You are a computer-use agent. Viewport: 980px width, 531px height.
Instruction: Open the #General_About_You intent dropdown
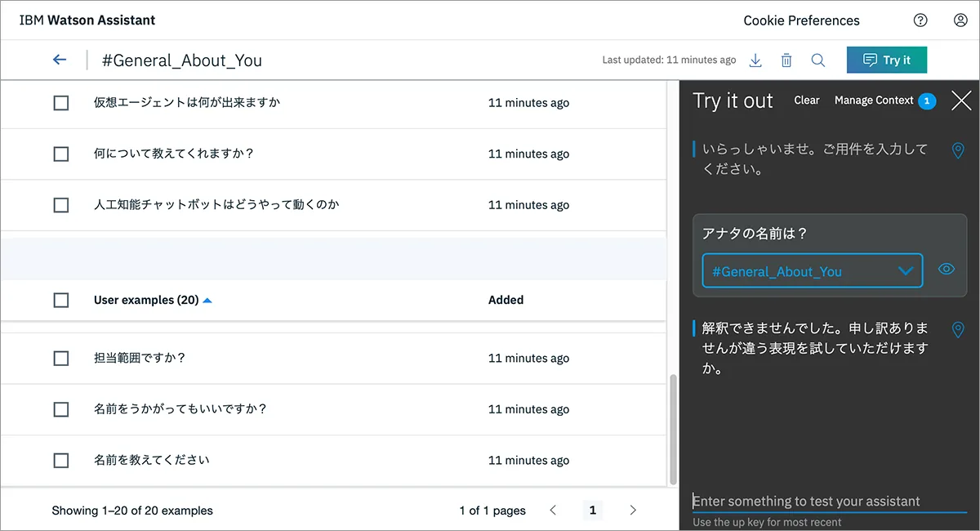point(813,270)
